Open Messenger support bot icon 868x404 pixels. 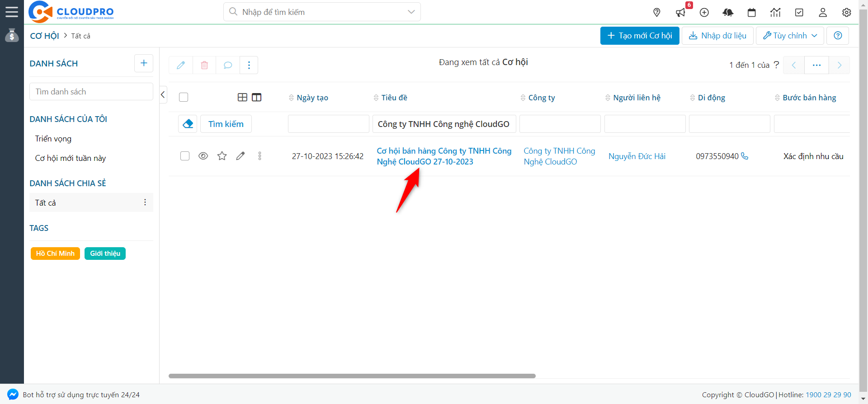[x=13, y=394]
